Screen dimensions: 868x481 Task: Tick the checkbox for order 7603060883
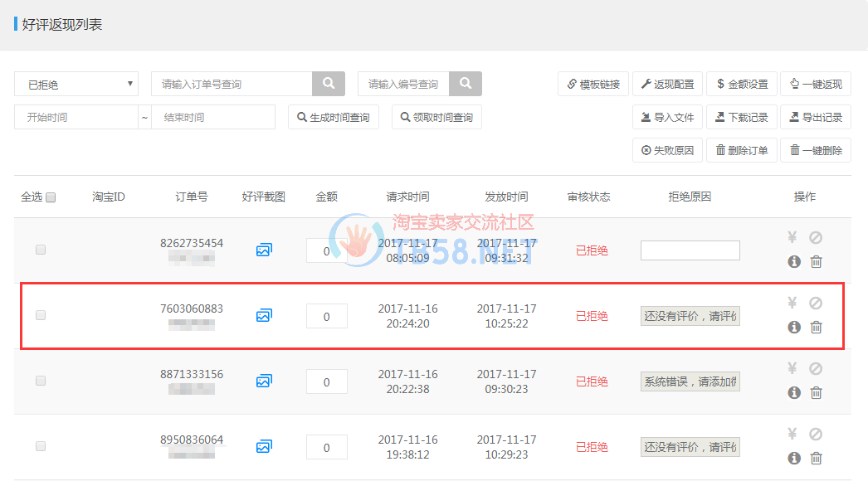(x=41, y=315)
